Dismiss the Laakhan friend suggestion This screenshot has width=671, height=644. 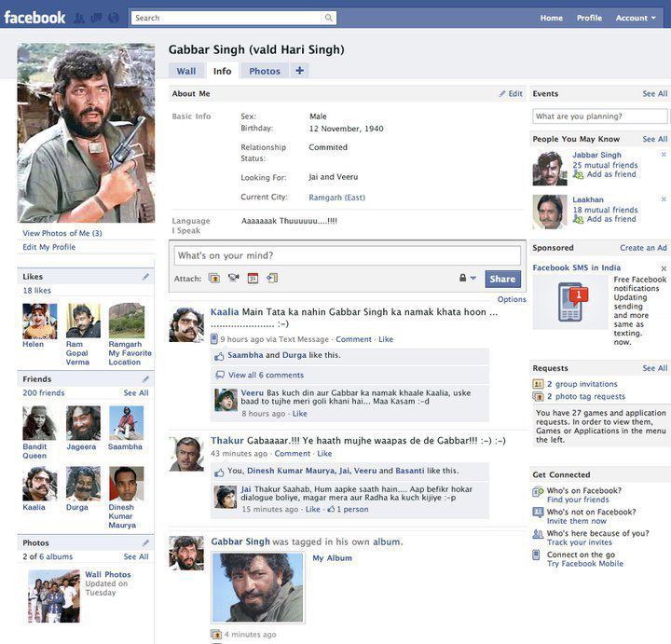664,199
